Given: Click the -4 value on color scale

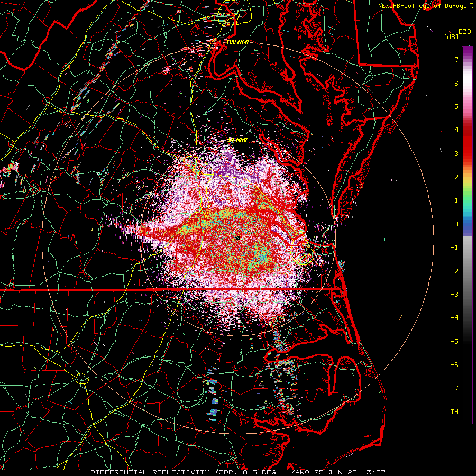Looking at the screenshot, I should click(454, 318).
